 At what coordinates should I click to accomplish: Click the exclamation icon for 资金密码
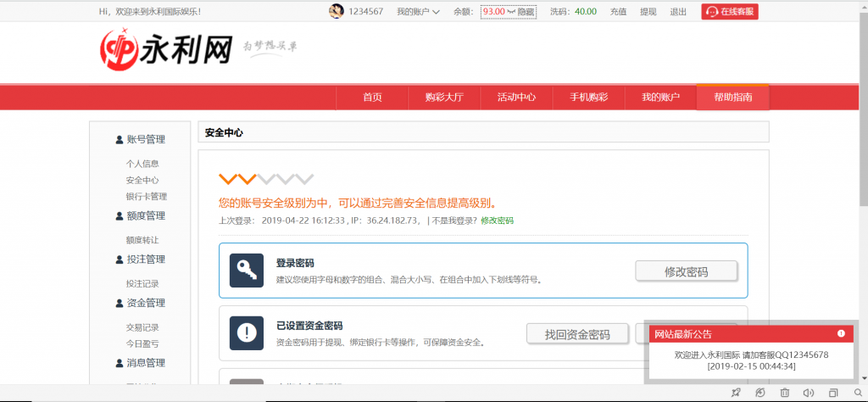coord(247,332)
